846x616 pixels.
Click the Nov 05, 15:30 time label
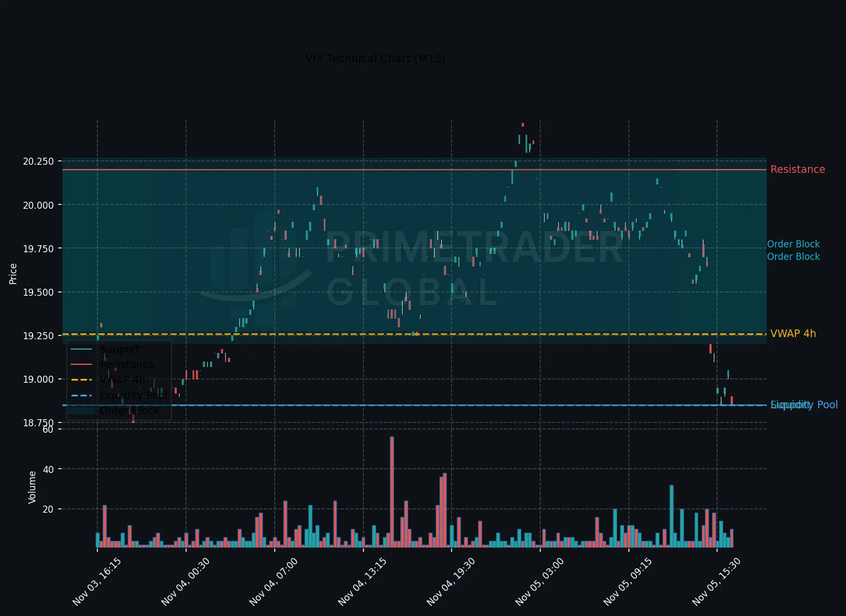point(717,581)
